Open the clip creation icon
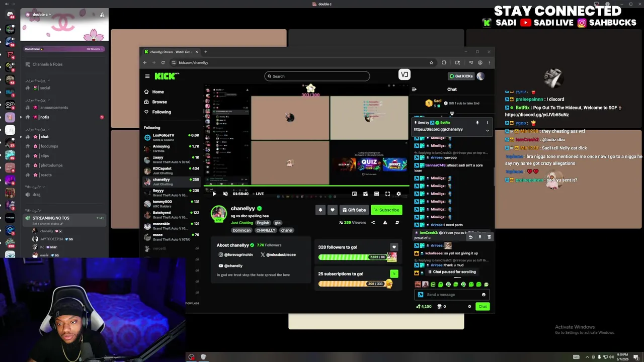644x362 pixels. (x=365, y=194)
